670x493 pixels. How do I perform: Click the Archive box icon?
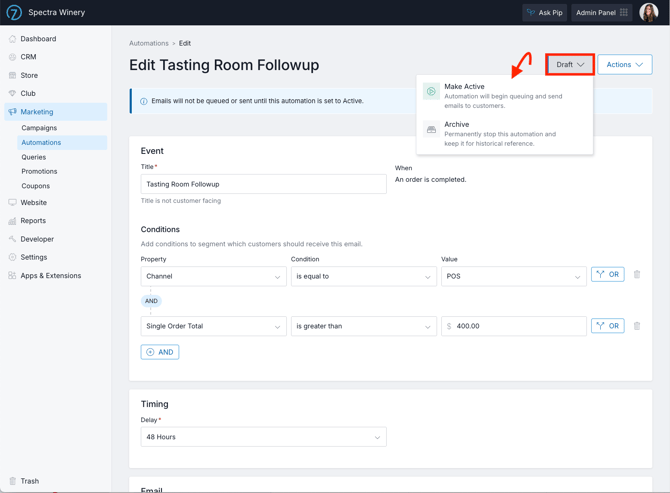(431, 129)
